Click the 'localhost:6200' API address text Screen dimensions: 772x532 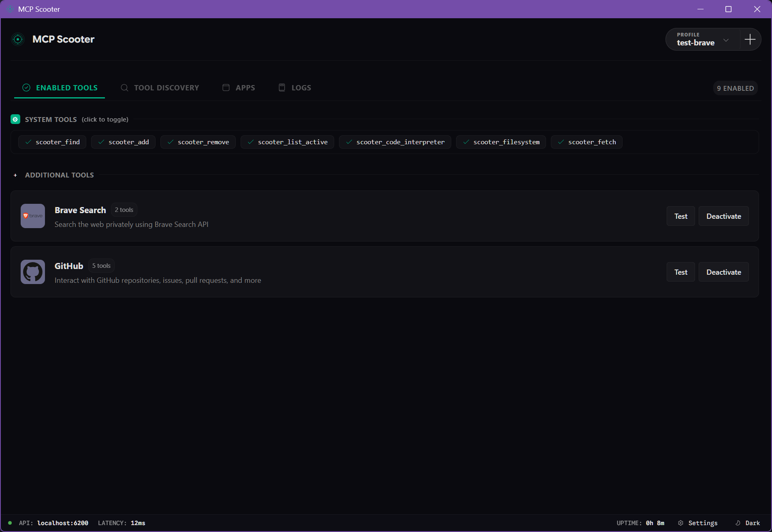click(x=63, y=523)
